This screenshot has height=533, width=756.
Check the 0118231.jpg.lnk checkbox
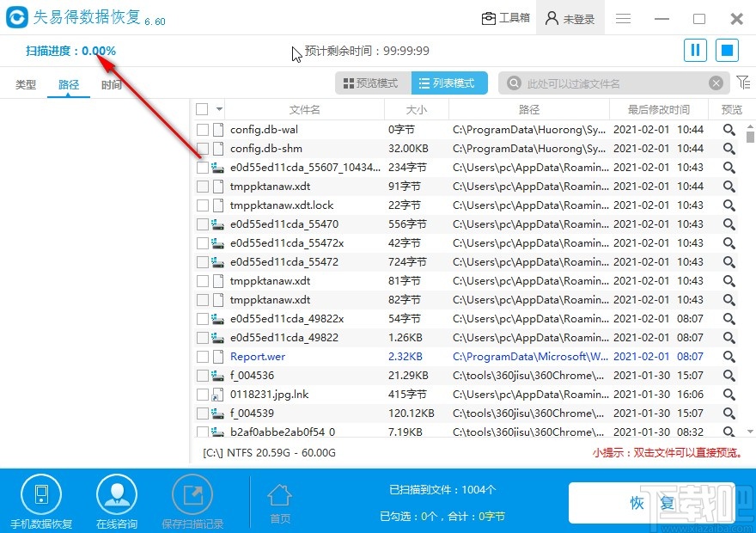(x=203, y=395)
